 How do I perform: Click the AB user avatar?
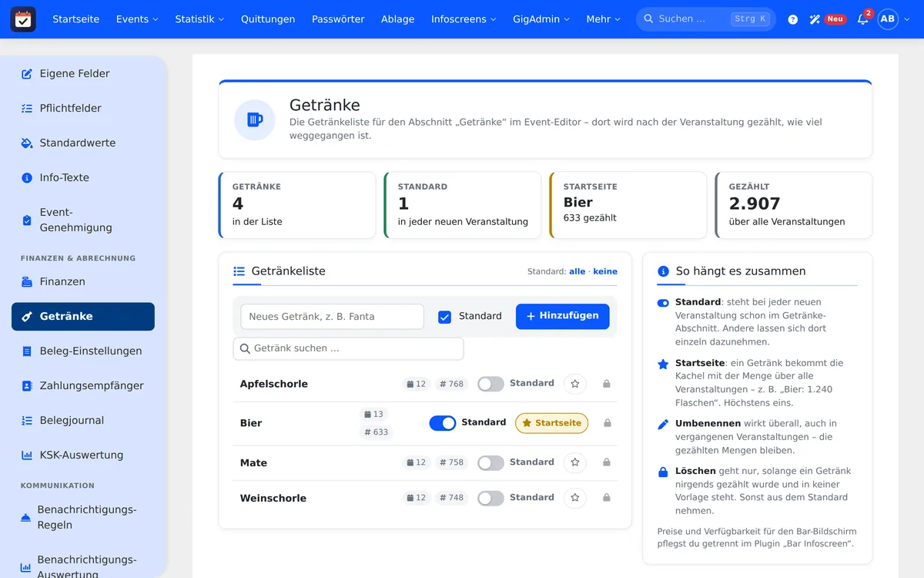[x=888, y=19]
